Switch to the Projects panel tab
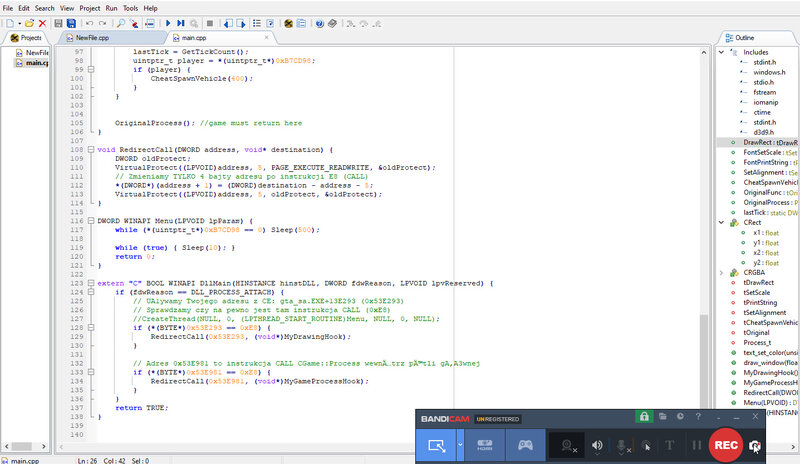 (x=26, y=38)
